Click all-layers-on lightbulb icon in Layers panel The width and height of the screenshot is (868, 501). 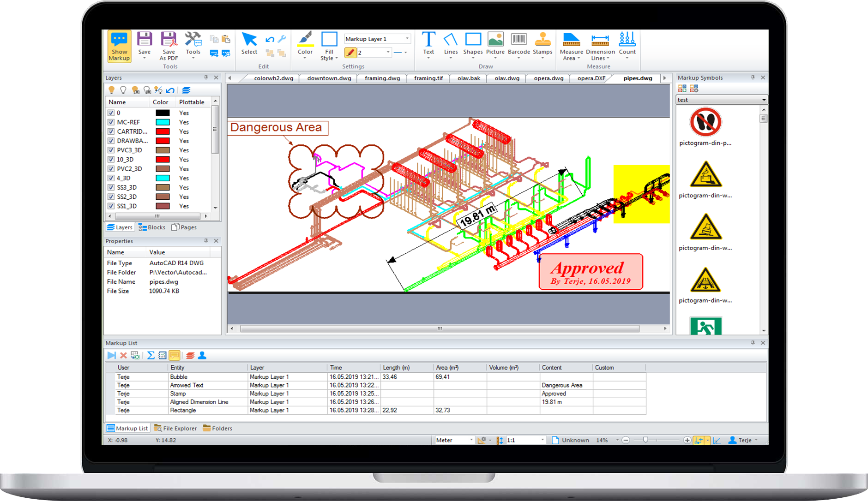click(111, 90)
